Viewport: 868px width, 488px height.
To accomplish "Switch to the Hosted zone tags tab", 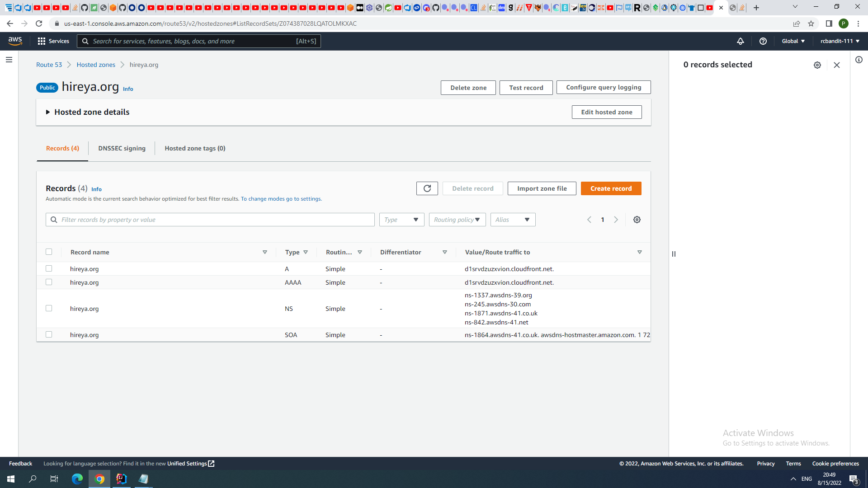I will pos(195,148).
